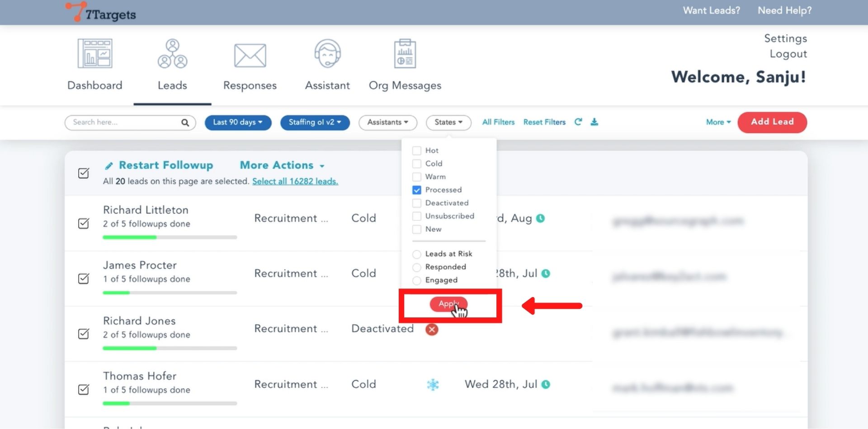Viewport: 868px width, 429px height.
Task: Click the Org Messages clipboard icon
Action: [x=405, y=54]
